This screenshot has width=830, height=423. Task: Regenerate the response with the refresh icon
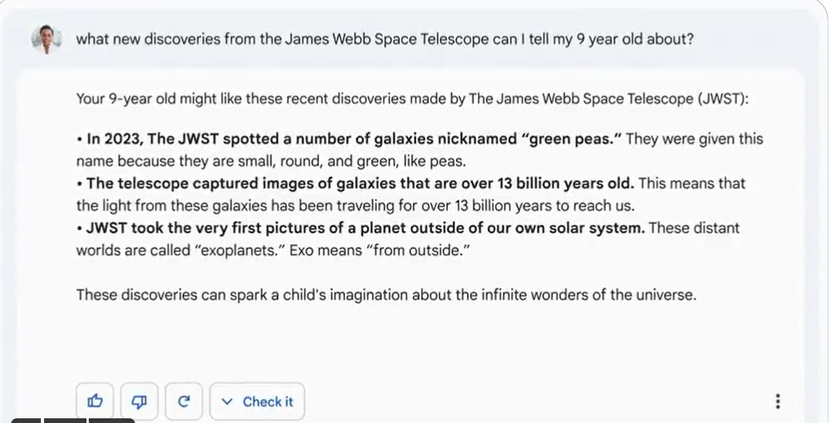[x=184, y=401]
